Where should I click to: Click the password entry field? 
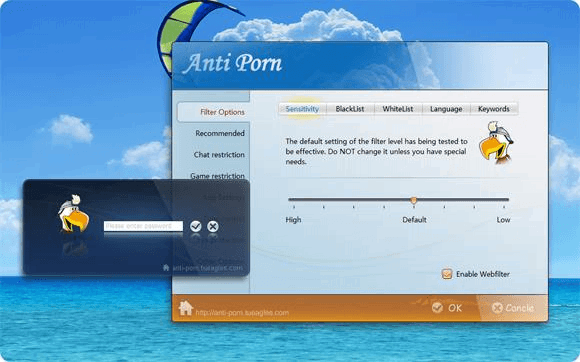pos(143,226)
